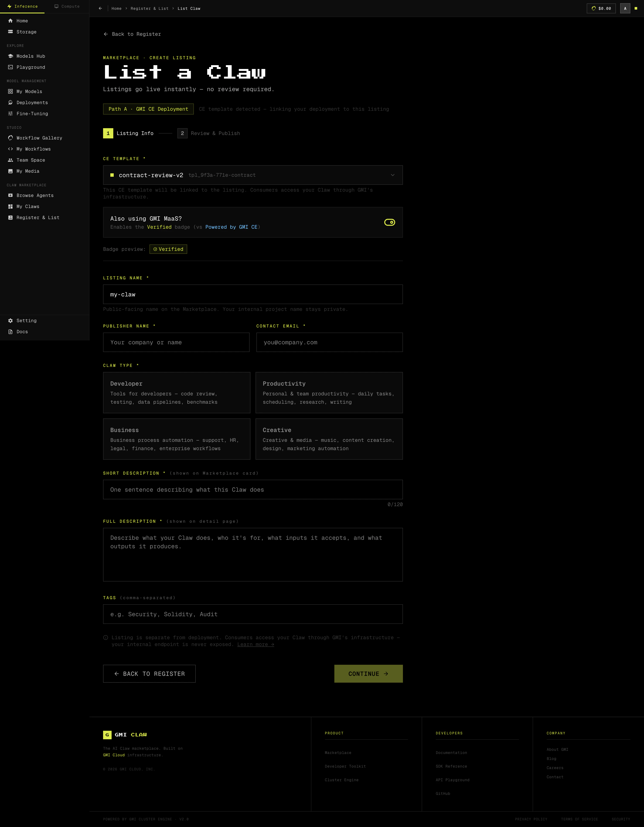
Task: Switch to the Compute tab
Action: [67, 6]
